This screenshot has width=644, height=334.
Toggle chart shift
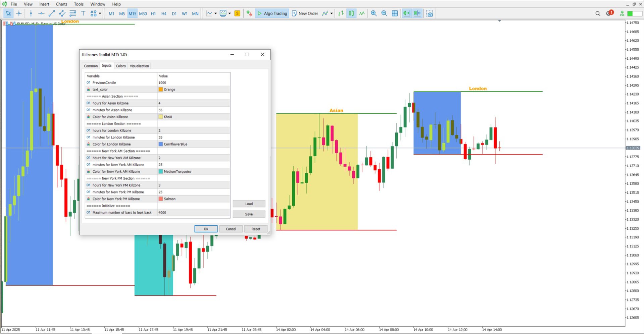[417, 13]
